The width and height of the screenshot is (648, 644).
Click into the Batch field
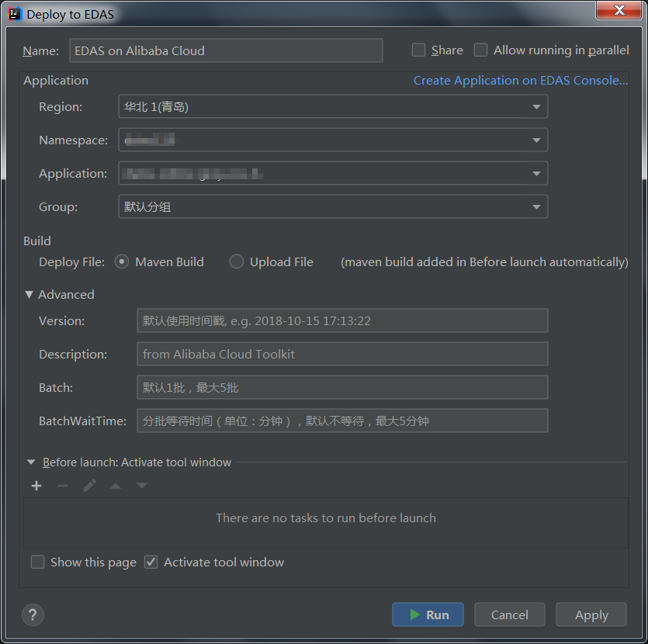[x=342, y=387]
